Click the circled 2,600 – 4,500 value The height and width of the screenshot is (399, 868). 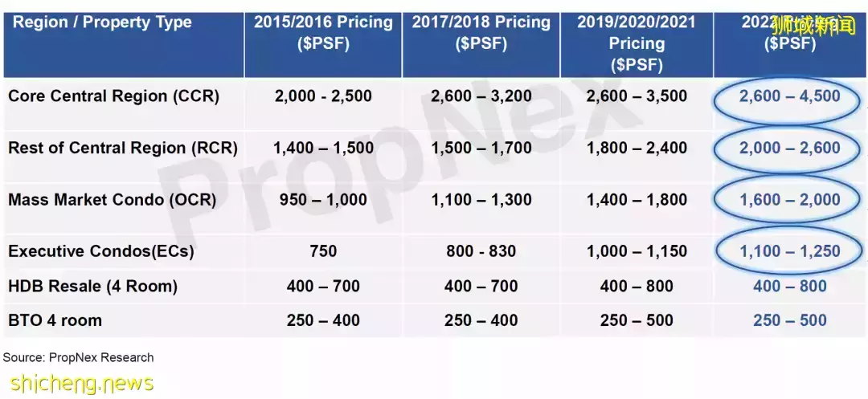click(789, 96)
